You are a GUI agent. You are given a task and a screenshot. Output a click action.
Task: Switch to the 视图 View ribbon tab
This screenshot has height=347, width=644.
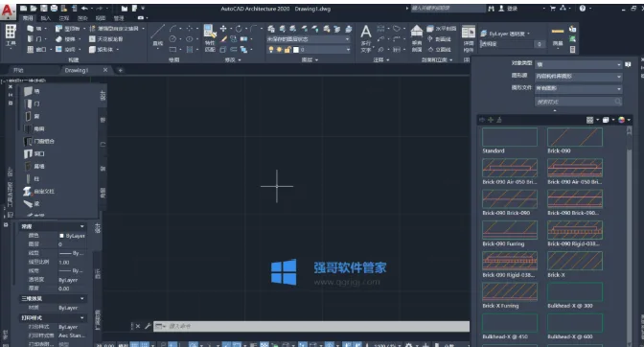[101, 18]
